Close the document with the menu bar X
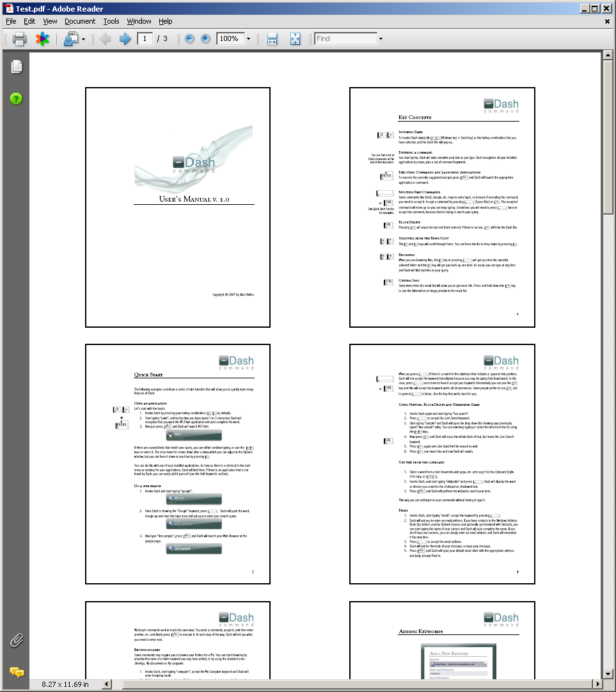 click(607, 21)
